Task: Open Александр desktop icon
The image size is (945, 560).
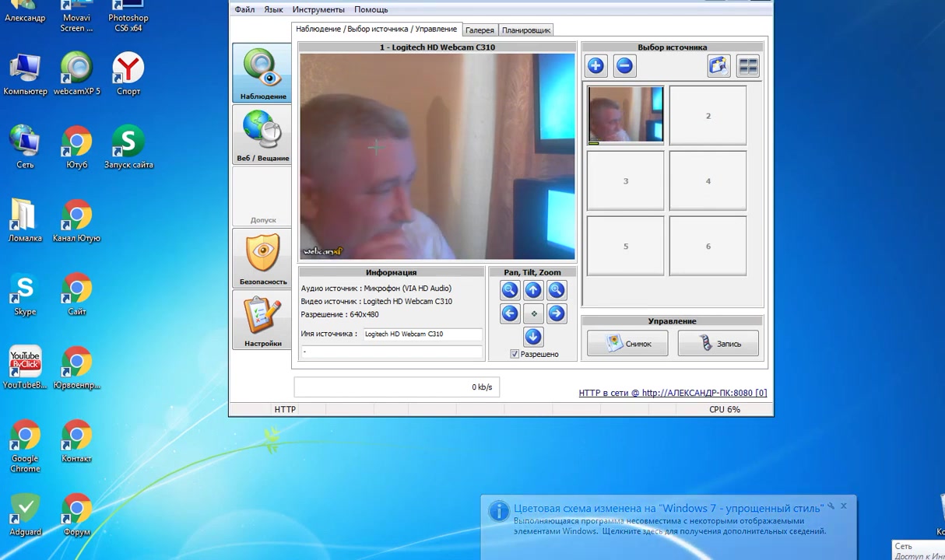Action: 25,12
